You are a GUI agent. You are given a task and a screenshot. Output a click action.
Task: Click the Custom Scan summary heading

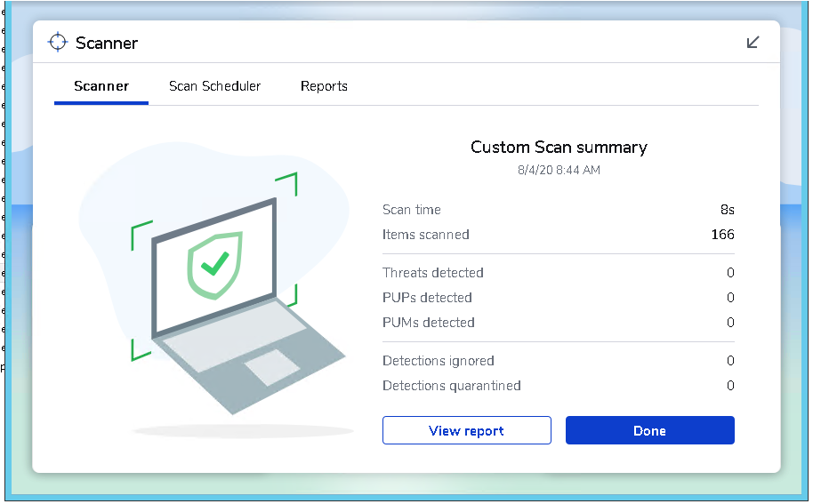559,148
